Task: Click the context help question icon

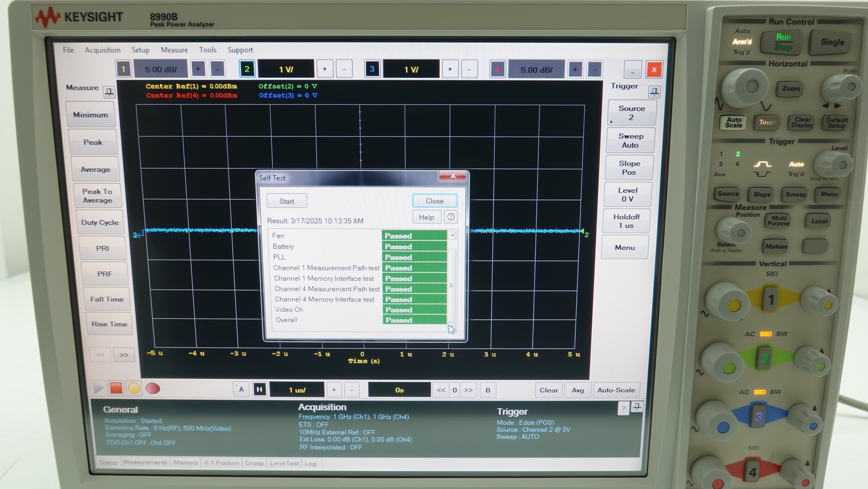Action: click(451, 217)
